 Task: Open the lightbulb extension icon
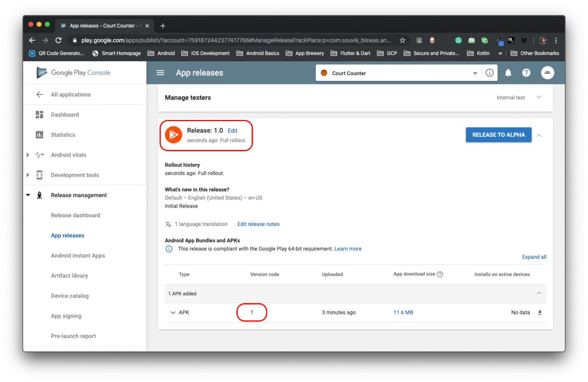click(x=419, y=40)
